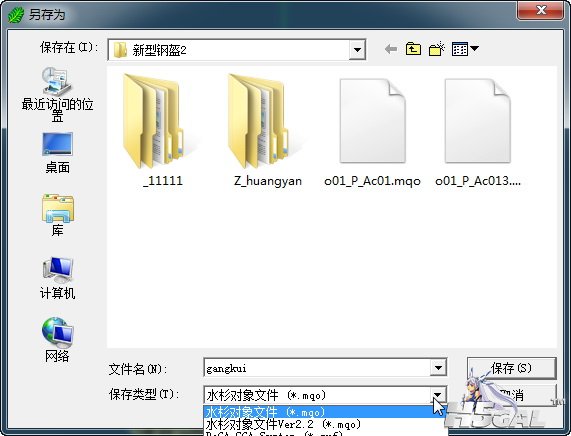Image resolution: width=571 pixels, height=436 pixels.
Task: Navigate up one folder level
Action: pos(413,49)
